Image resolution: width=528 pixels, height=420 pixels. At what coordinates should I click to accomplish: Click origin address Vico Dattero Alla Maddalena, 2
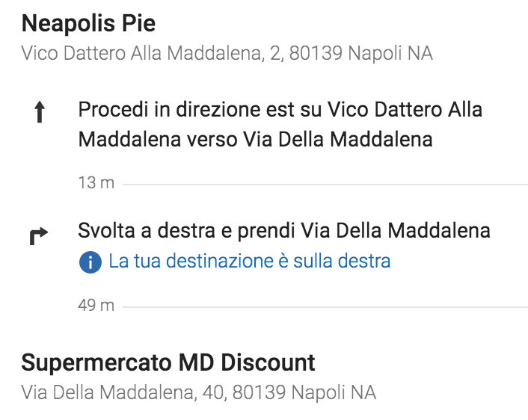pyautogui.click(x=227, y=53)
